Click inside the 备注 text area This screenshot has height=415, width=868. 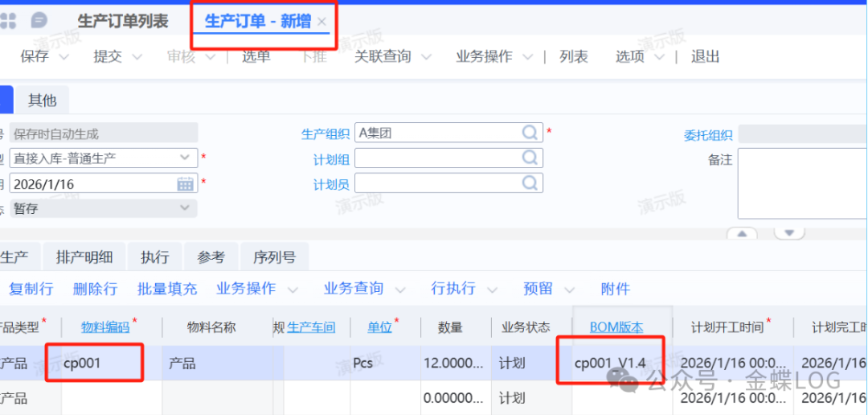coord(800,183)
